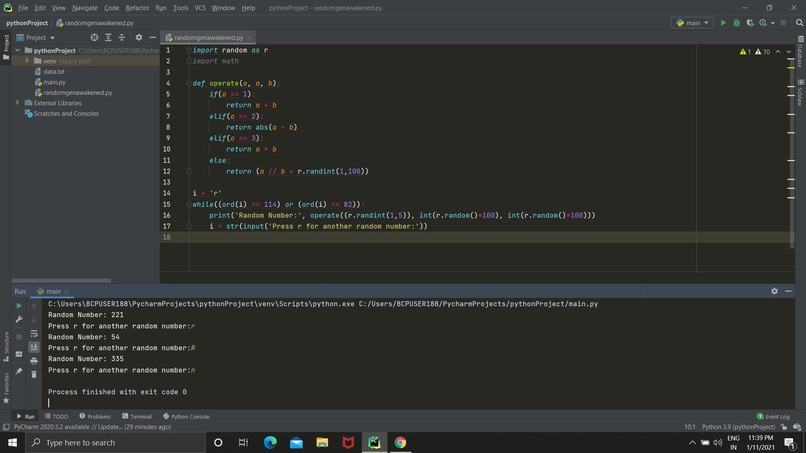
Task: Print the Run console output
Action: [34, 361]
